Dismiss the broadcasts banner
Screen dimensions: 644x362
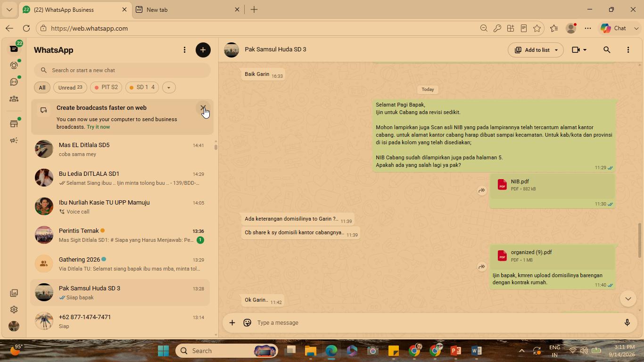tap(203, 108)
